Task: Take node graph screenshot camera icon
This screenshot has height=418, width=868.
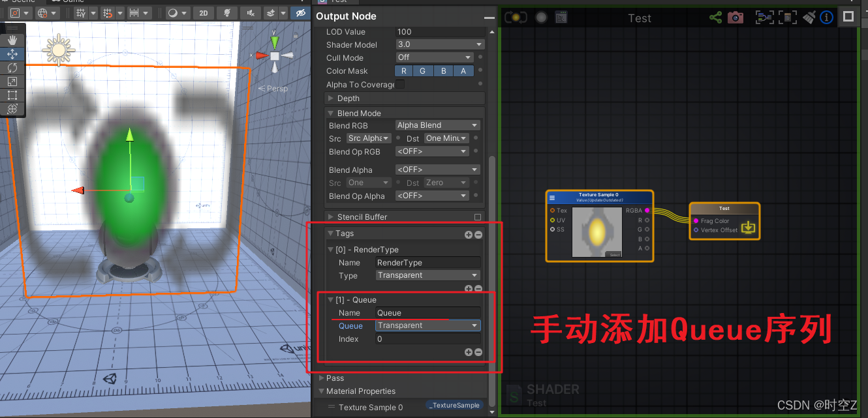Action: click(x=736, y=18)
